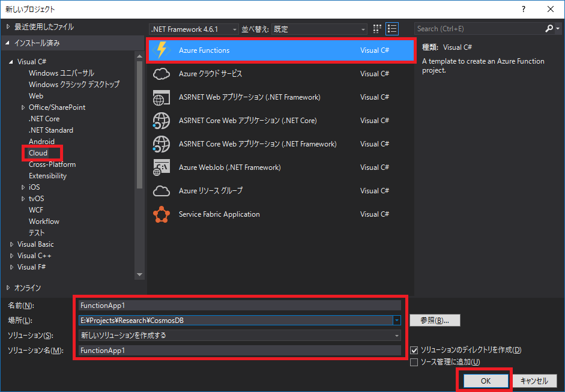This screenshot has height=392, width=565.
Task: Click the tree scrollbar down arrow
Action: 139,274
